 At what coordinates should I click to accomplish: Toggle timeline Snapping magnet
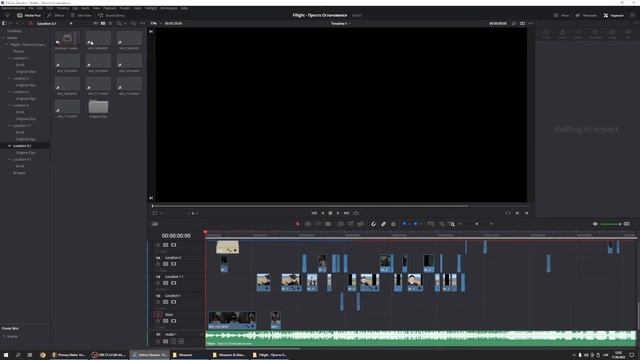[x=373, y=224]
